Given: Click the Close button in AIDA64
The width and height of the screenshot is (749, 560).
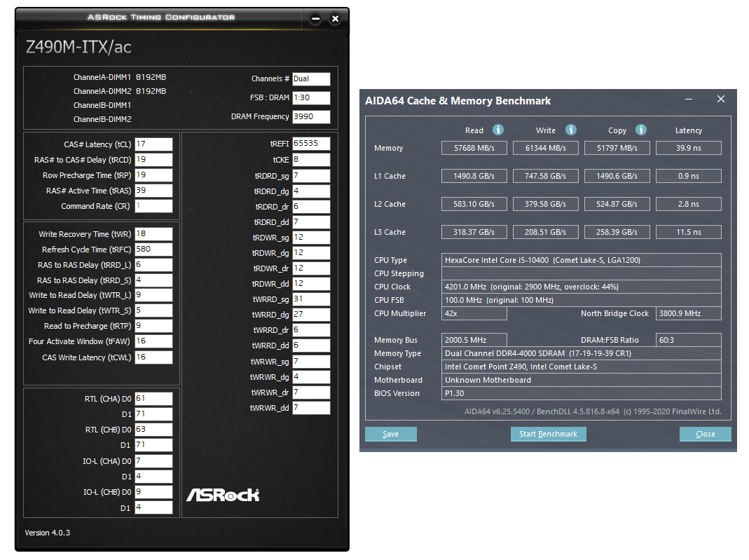Looking at the screenshot, I should 706,434.
